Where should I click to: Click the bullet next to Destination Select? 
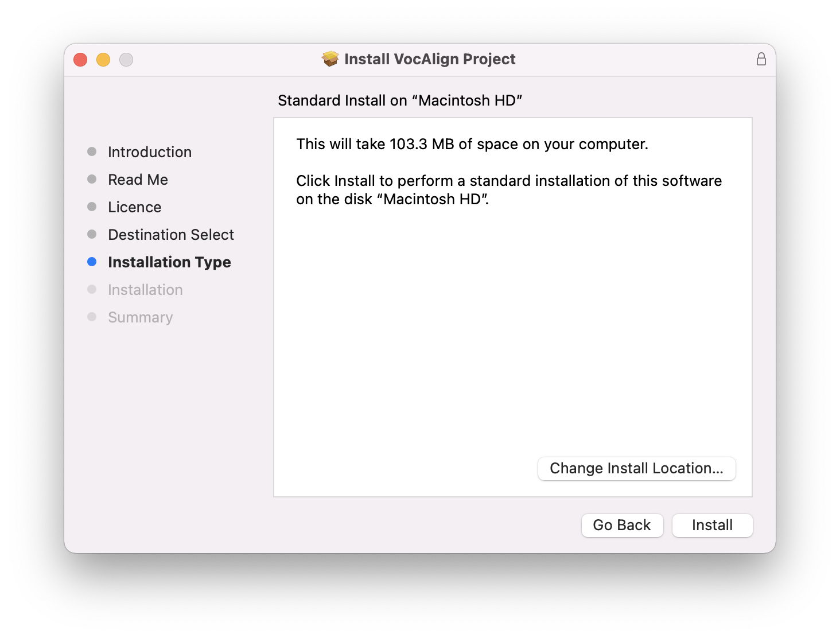pyautogui.click(x=92, y=235)
